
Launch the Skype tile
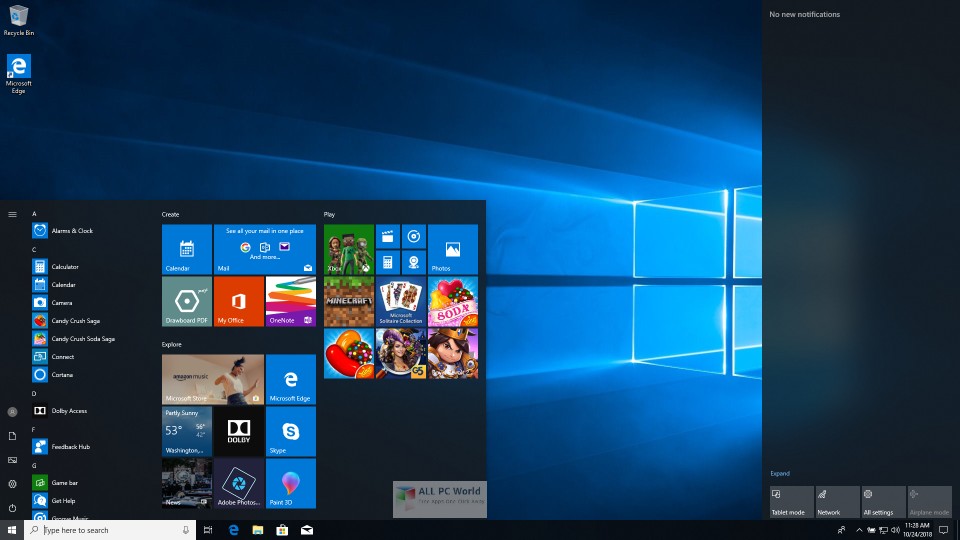coord(291,431)
